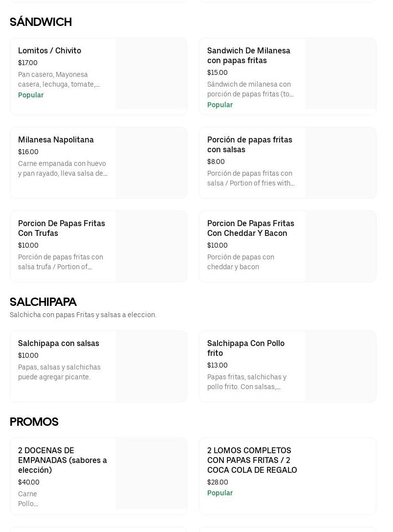393x532 pixels.
Task: Click Sandwich De Milanesa image placeholder
Action: click(x=340, y=74)
